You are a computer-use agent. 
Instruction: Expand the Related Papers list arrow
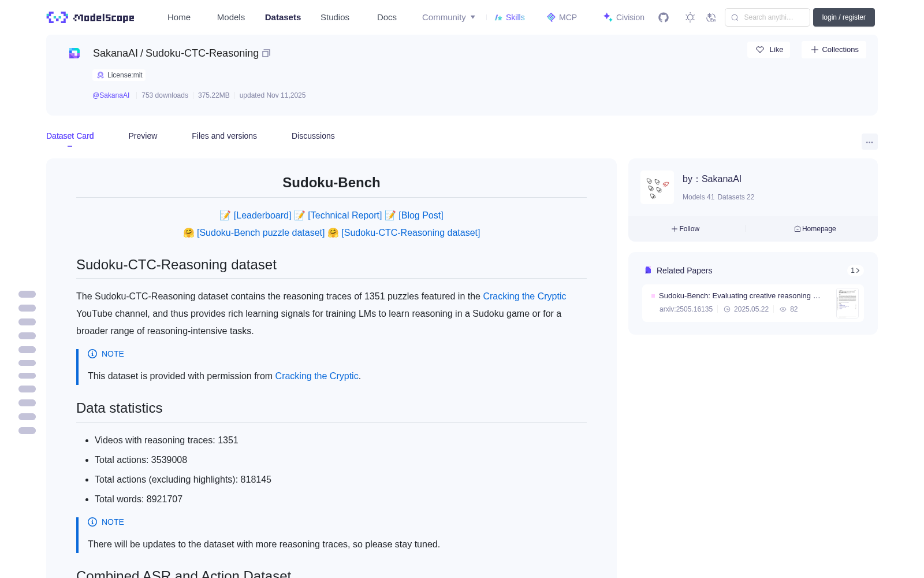[x=855, y=271]
